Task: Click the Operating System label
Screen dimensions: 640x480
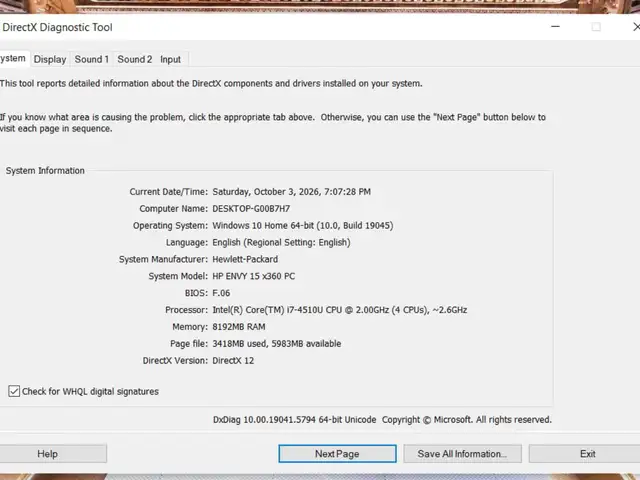Action: (170, 226)
